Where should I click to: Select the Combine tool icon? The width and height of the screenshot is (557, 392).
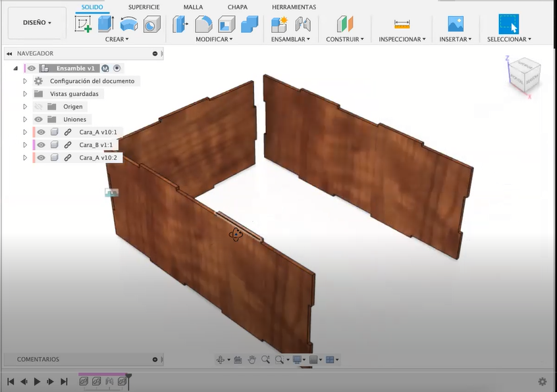tap(250, 24)
